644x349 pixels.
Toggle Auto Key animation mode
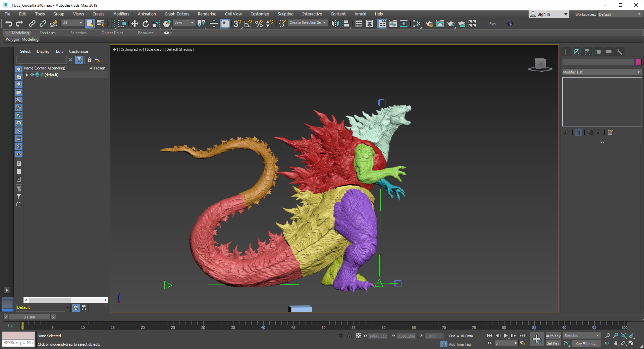553,336
